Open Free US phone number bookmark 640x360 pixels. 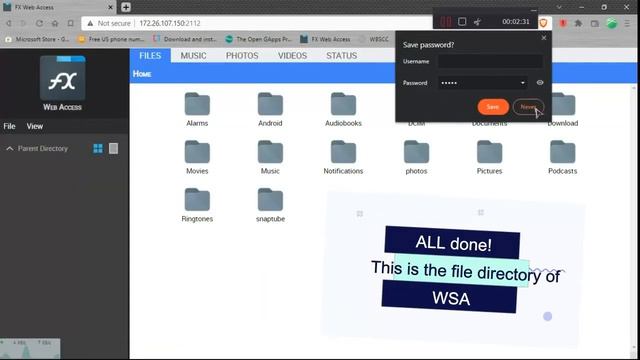[x=111, y=39]
